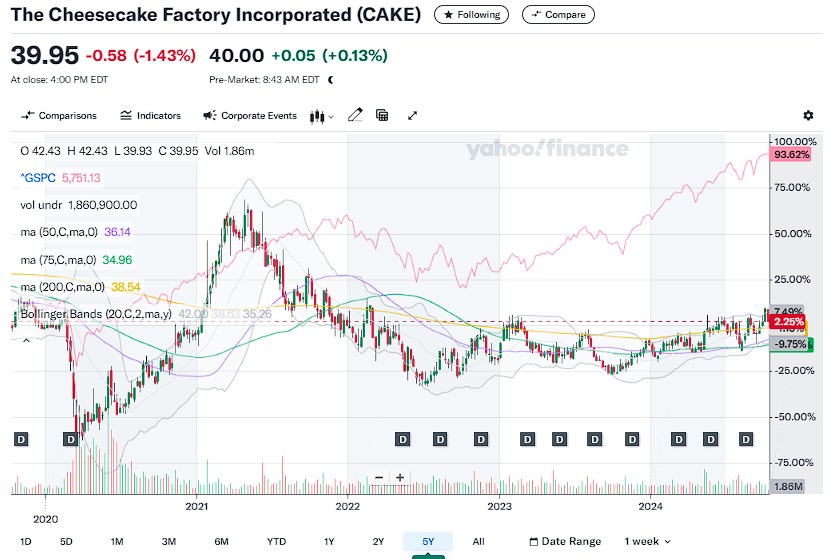
Task: Toggle the Following star button
Action: [x=473, y=15]
